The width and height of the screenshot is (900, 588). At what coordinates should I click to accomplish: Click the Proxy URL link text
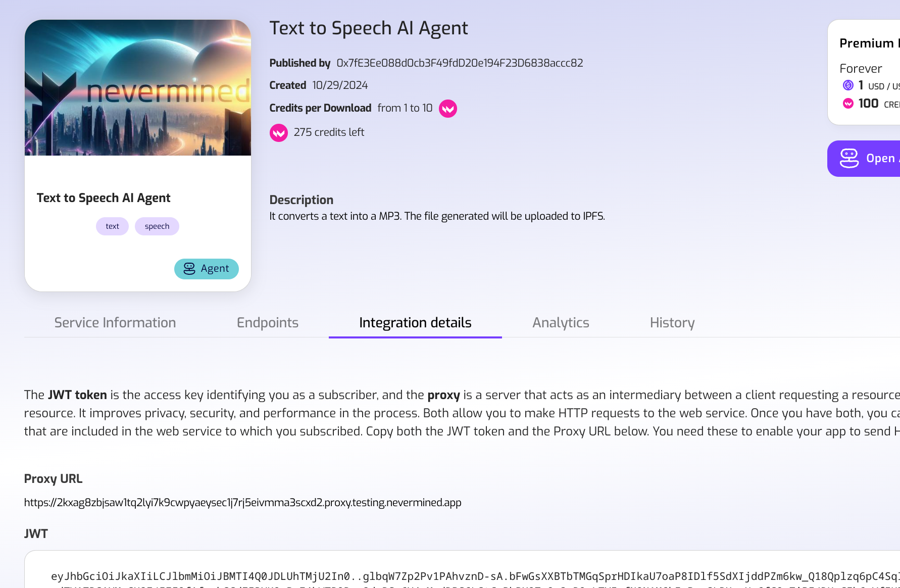click(242, 503)
